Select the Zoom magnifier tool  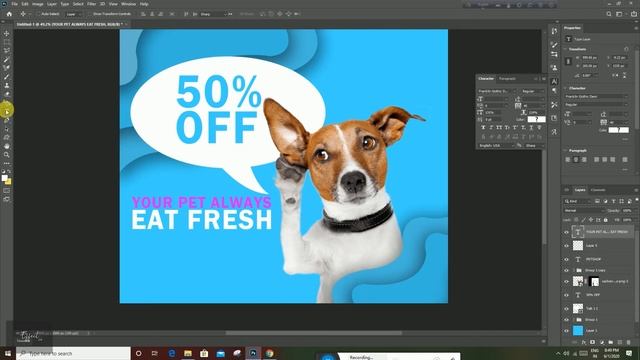pyautogui.click(x=7, y=155)
